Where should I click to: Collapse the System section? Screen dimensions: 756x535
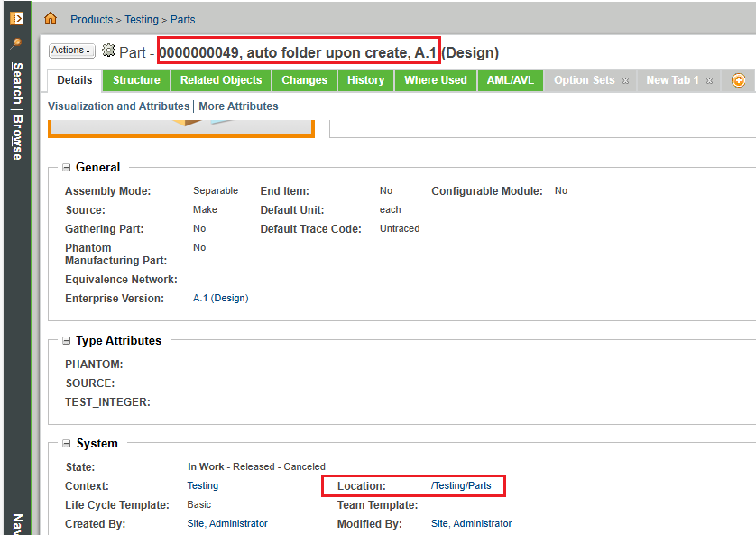[x=67, y=444]
